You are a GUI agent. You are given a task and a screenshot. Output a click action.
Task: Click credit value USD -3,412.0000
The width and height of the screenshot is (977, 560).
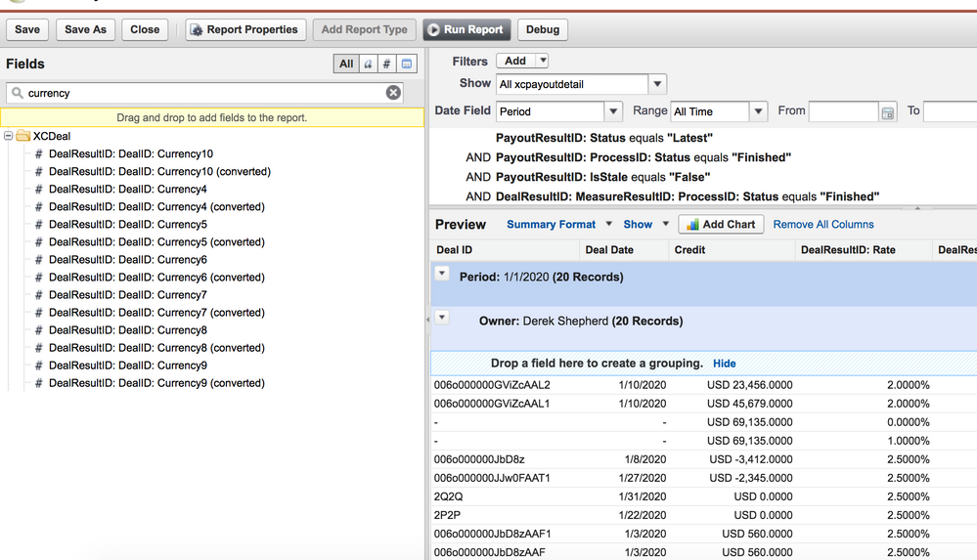[751, 459]
